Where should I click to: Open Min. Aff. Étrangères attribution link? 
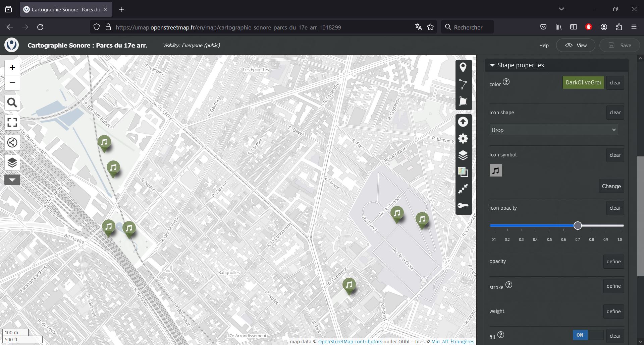[453, 342]
